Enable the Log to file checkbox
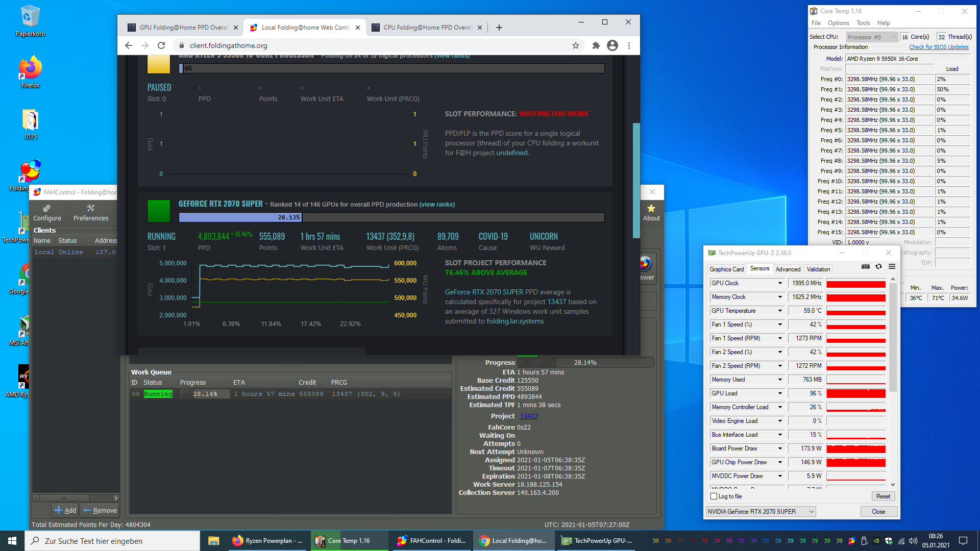Image resolution: width=980 pixels, height=551 pixels. click(714, 496)
